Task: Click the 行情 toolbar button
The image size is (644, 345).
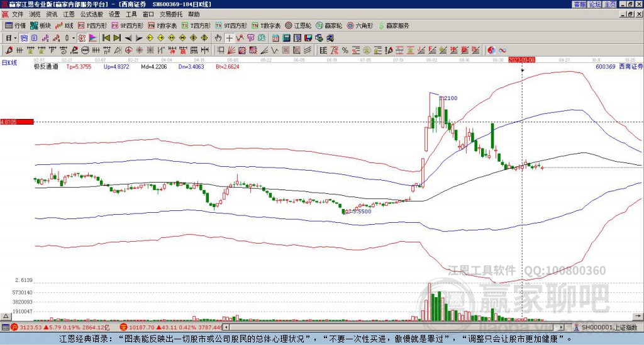Action: point(15,25)
